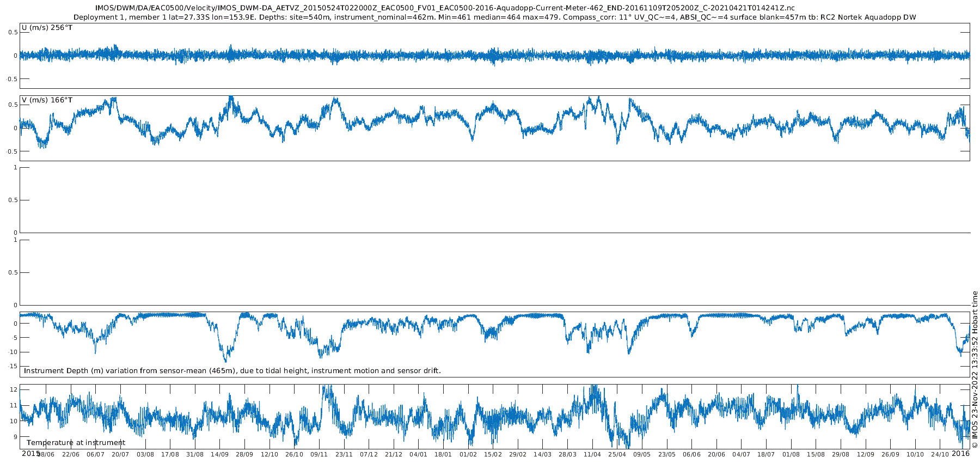The height and width of the screenshot is (463, 980).
Task: Click the '21/12' date tick
Action: (x=394, y=455)
